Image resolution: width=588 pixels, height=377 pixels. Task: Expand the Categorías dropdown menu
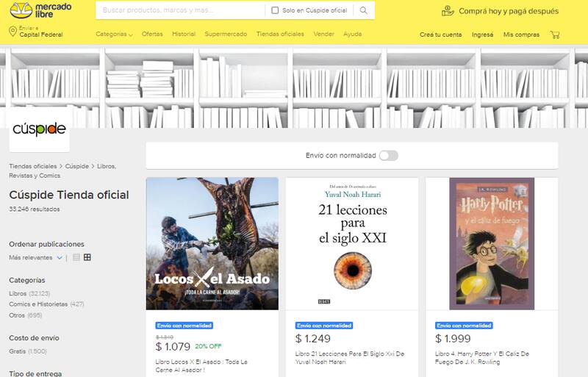point(114,35)
